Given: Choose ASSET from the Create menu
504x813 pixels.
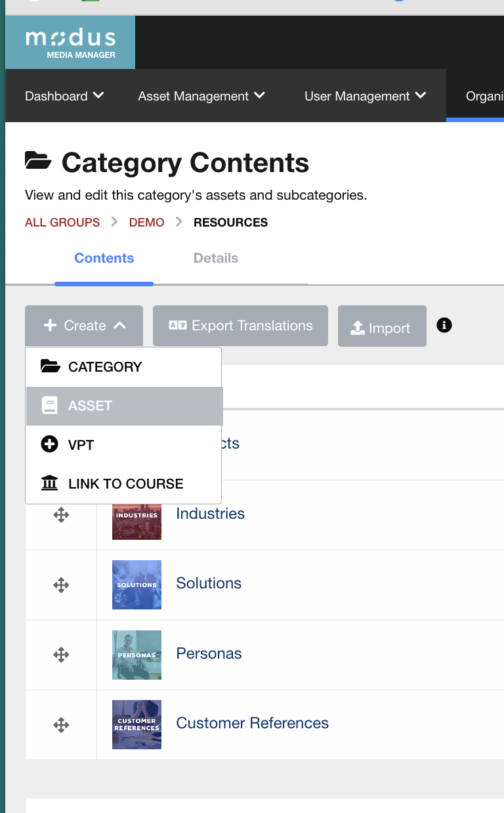Looking at the screenshot, I should click(90, 406).
